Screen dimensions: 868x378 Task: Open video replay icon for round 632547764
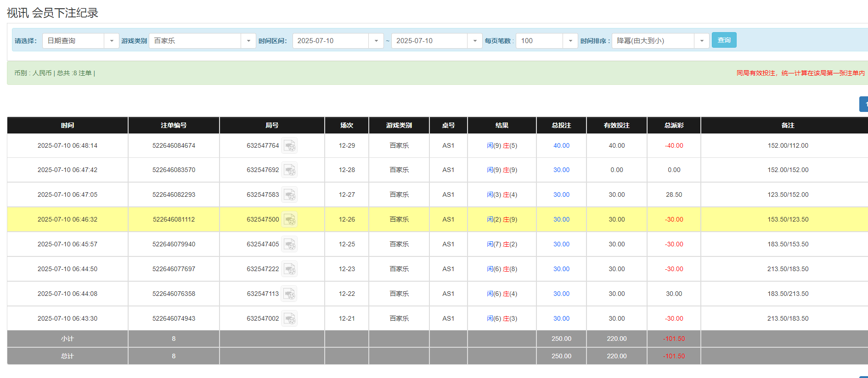click(x=289, y=146)
